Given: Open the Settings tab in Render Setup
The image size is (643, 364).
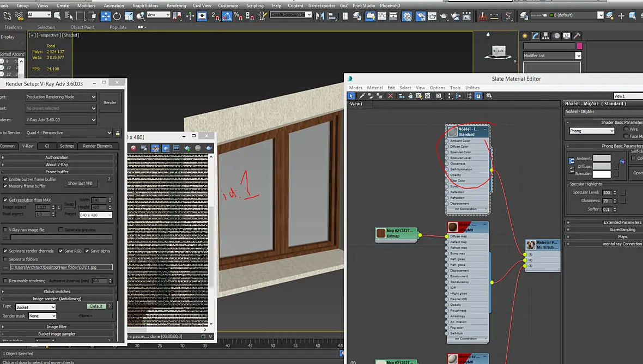Looking at the screenshot, I should 67,146.
